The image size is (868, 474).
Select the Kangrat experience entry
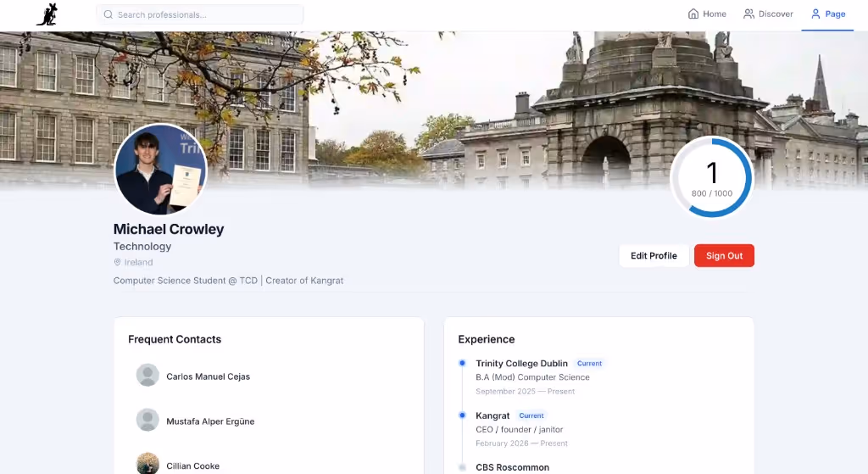coord(492,415)
